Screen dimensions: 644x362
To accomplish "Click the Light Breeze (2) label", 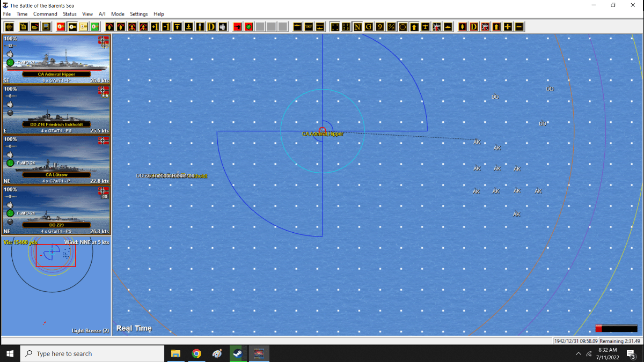I will (90, 331).
